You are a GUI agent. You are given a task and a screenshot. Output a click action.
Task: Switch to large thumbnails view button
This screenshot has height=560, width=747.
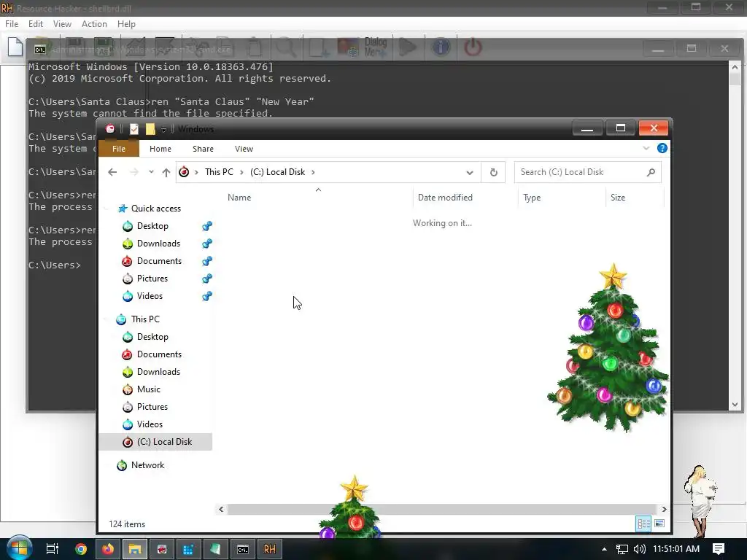tap(659, 524)
